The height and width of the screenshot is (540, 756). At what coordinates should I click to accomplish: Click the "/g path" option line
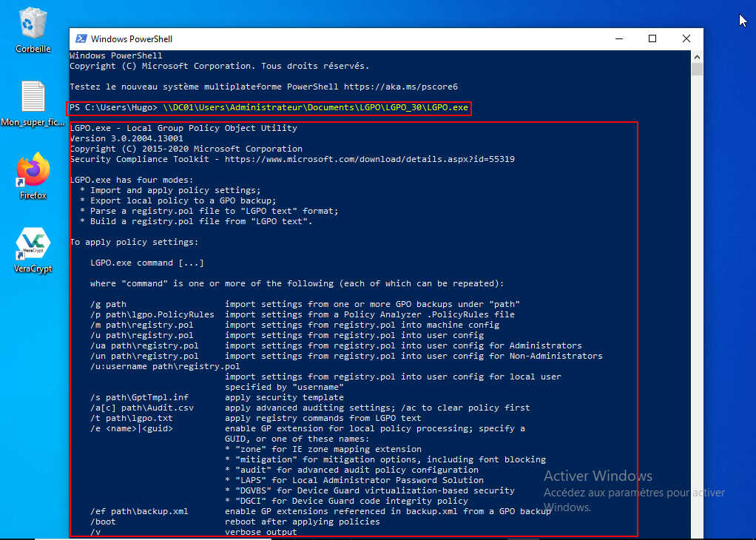pos(108,304)
